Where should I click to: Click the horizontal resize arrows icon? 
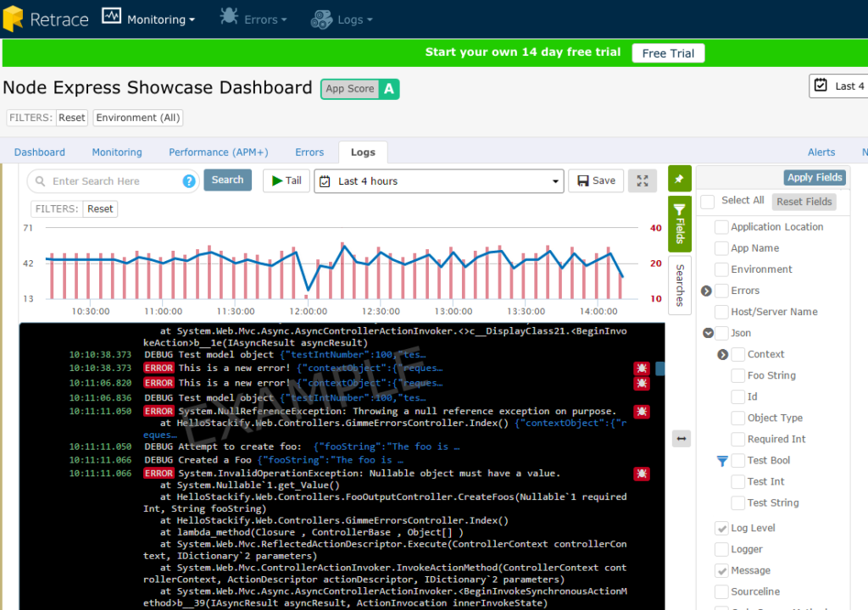681,439
